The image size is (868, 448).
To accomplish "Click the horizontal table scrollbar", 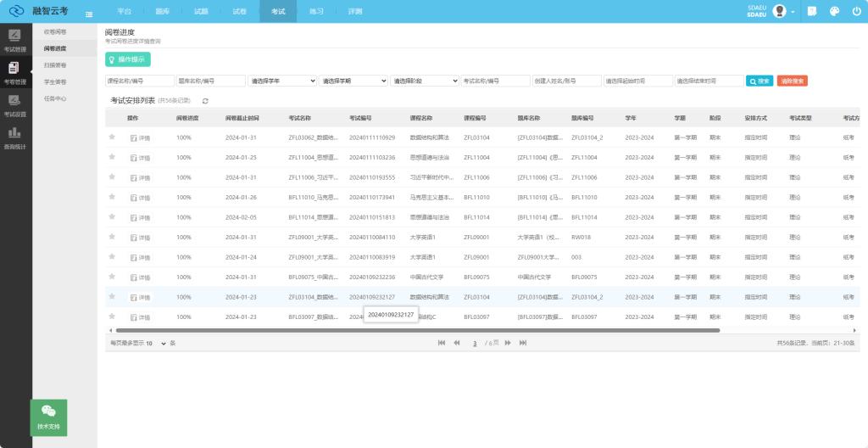I will click(415, 330).
